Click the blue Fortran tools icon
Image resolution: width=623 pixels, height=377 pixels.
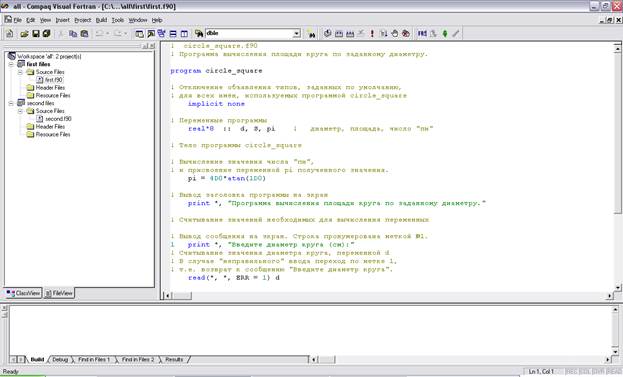pyautogui.click(x=422, y=34)
